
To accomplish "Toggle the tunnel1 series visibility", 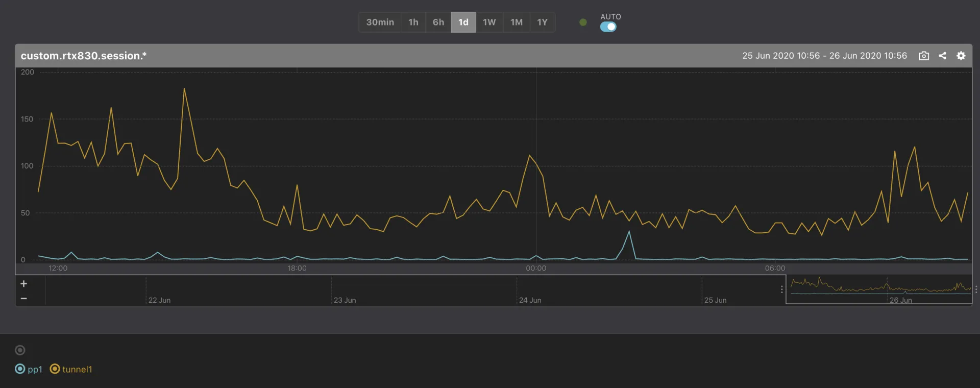I will (71, 369).
